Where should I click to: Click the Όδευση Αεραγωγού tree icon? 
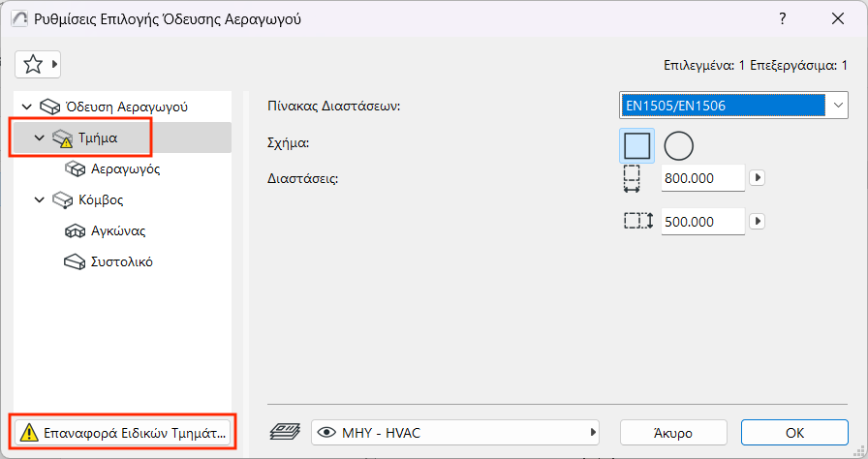tap(50, 107)
